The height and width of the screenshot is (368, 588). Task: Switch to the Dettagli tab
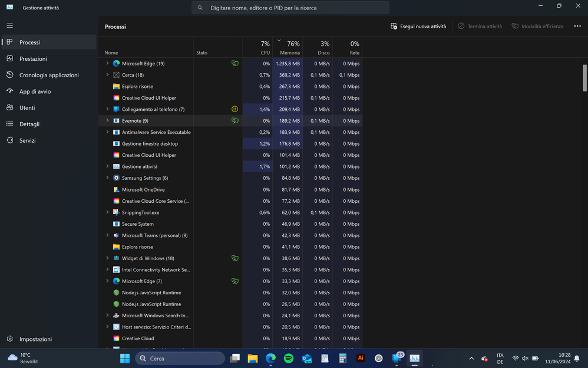tap(49, 124)
